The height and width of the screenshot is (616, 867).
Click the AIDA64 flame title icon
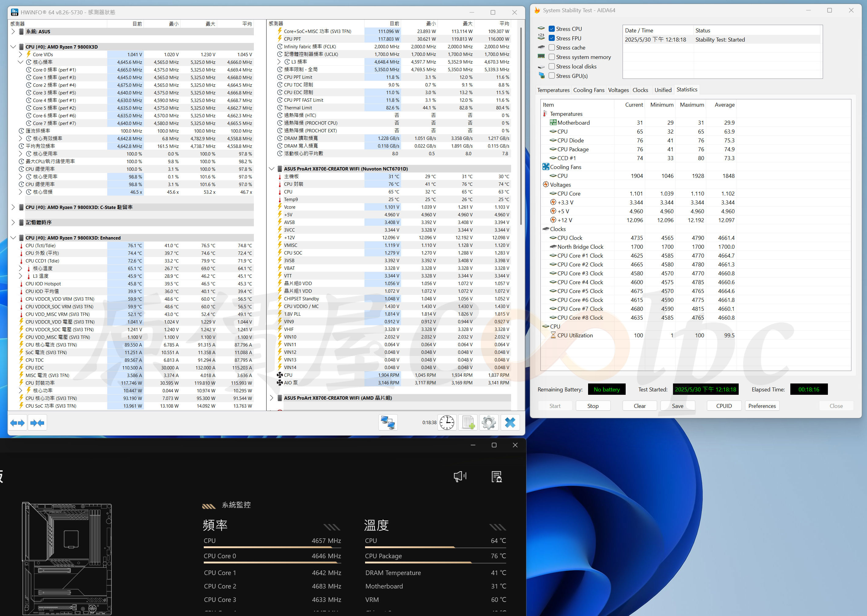[537, 10]
